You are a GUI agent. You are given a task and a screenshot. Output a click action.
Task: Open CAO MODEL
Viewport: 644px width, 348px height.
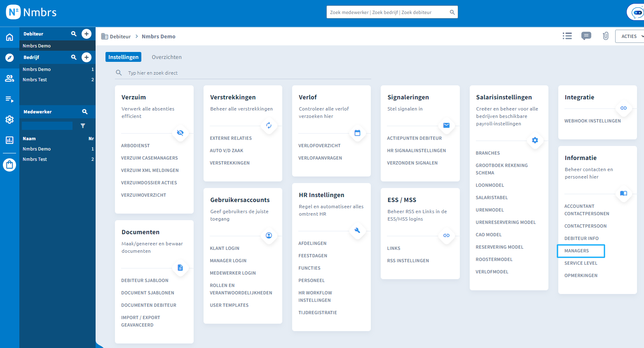click(489, 235)
